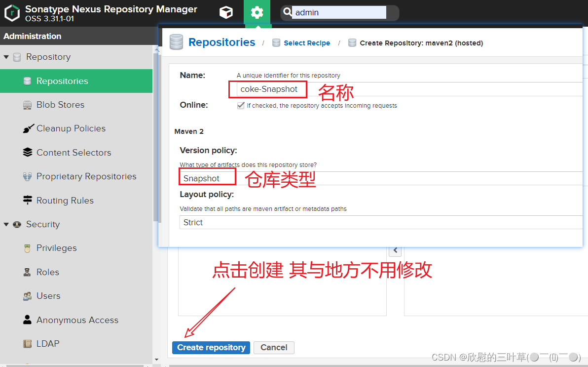The height and width of the screenshot is (367, 588).
Task: Open the Layout policy Strict dropdown
Action: [381, 222]
